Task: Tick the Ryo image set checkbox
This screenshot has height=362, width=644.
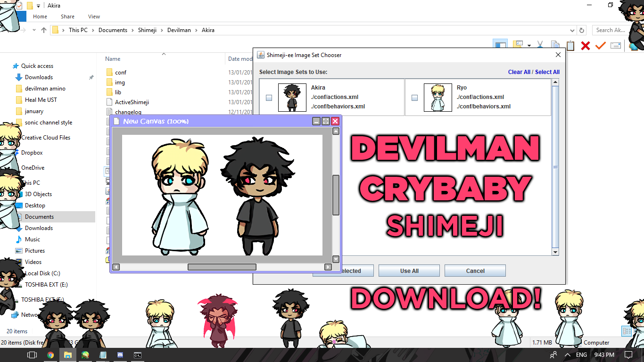Action: point(414,98)
